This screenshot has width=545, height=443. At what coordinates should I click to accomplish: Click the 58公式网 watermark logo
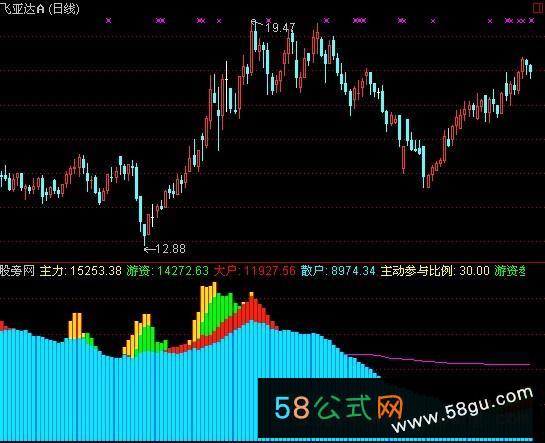(339, 408)
